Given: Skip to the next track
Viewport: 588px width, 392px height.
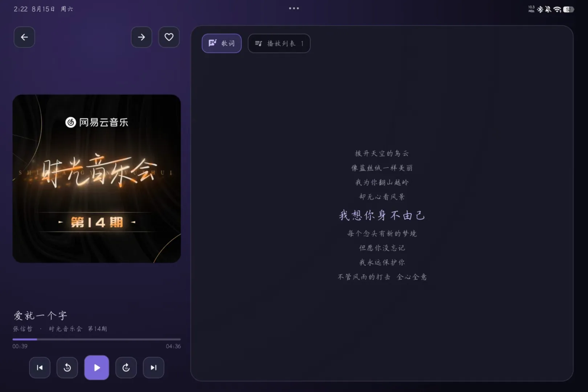Looking at the screenshot, I should click(x=154, y=368).
